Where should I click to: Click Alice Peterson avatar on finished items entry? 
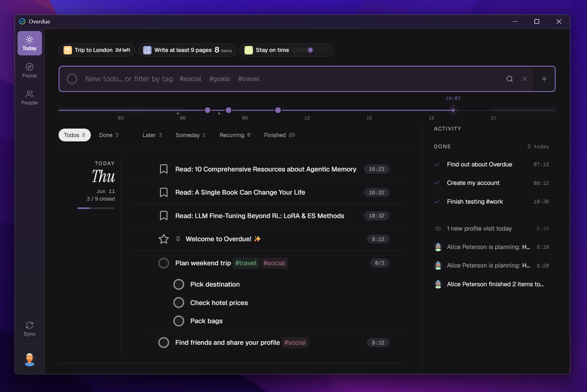tap(438, 284)
